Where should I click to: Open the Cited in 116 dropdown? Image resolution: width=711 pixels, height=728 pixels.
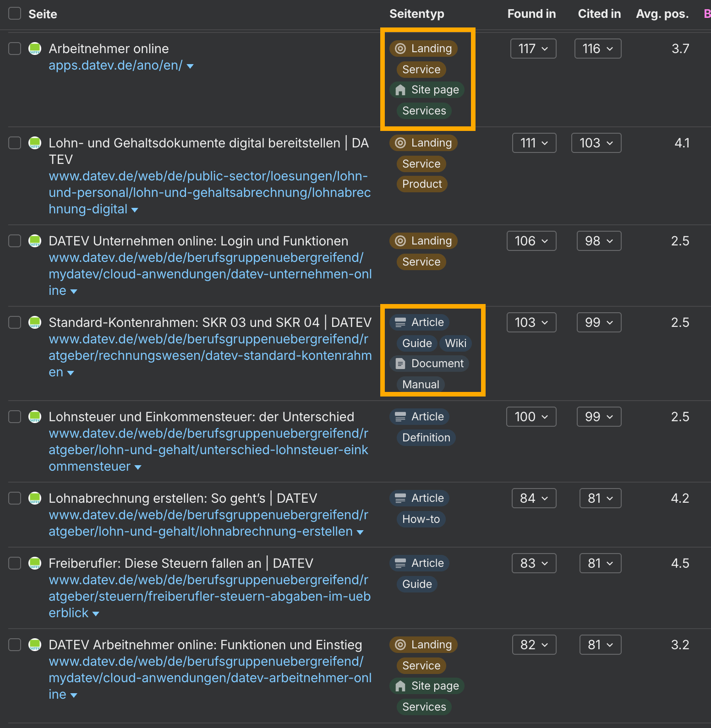[x=598, y=49]
